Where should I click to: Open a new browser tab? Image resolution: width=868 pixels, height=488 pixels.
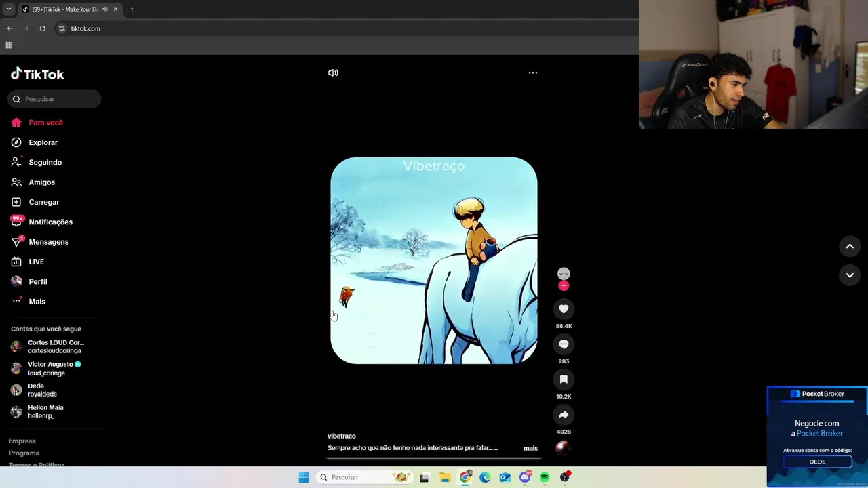pos(132,9)
